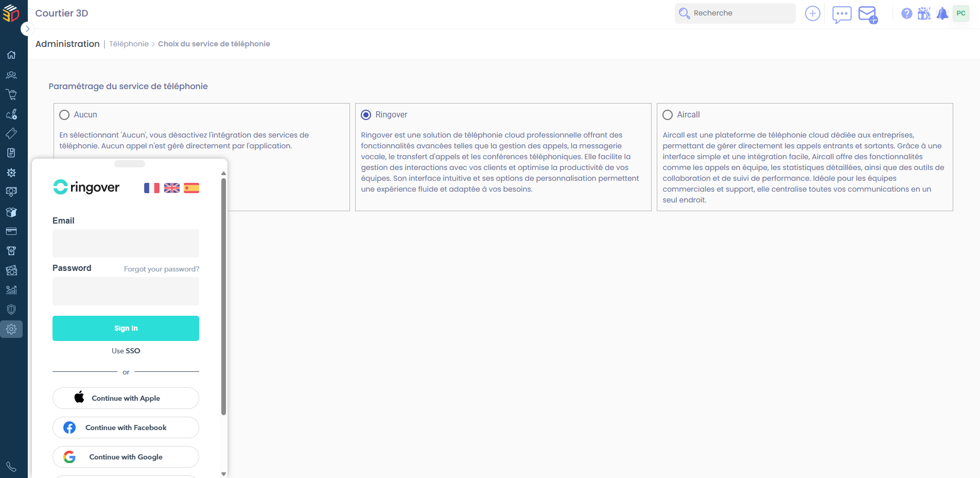Viewport: 980px width, 478px height.
Task: Click the Use SSO link
Action: point(126,351)
